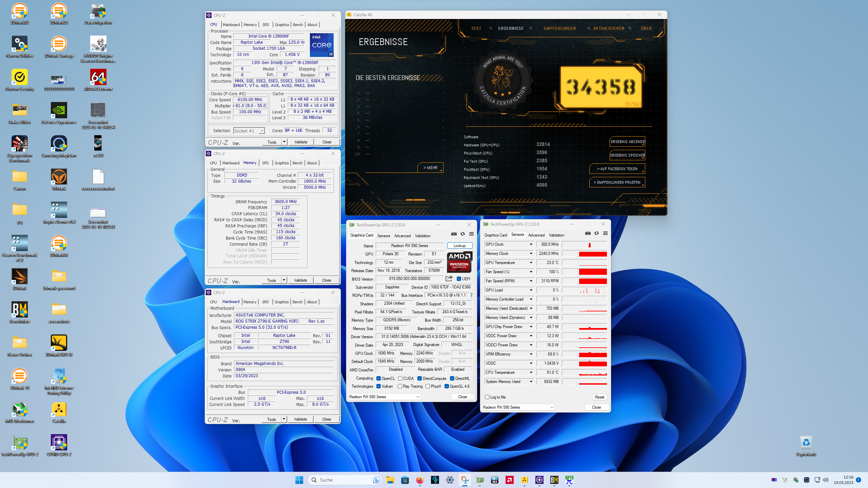
Task: Open the Radeon RX 590 selector in GPU-Z Sensors window
Action: 518,407
